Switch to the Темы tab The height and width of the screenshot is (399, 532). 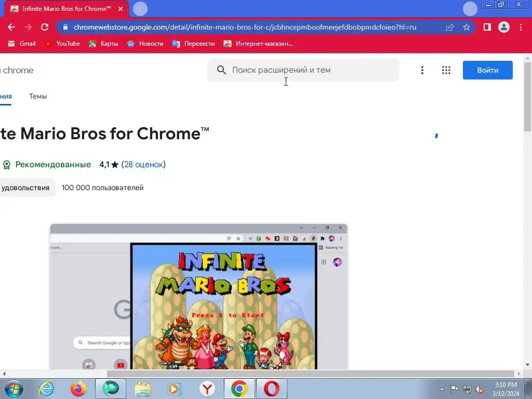[x=38, y=96]
